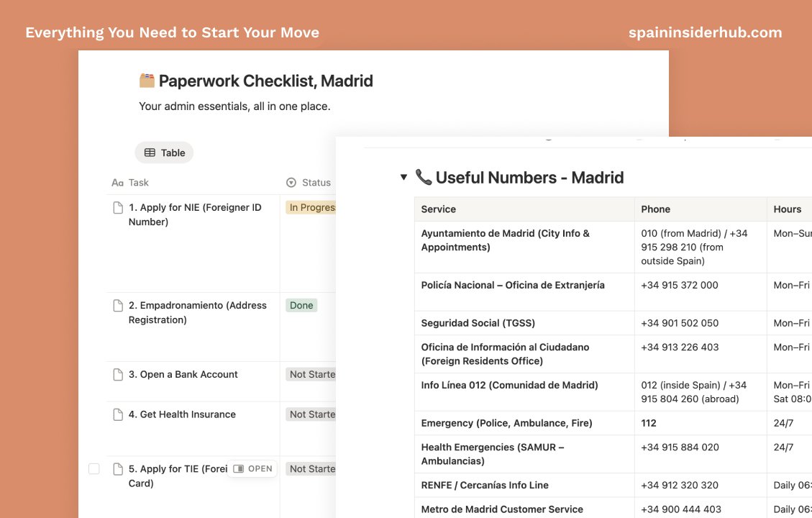This screenshot has width=812, height=518.
Task: Switch to the Table view tab
Action: [x=164, y=153]
